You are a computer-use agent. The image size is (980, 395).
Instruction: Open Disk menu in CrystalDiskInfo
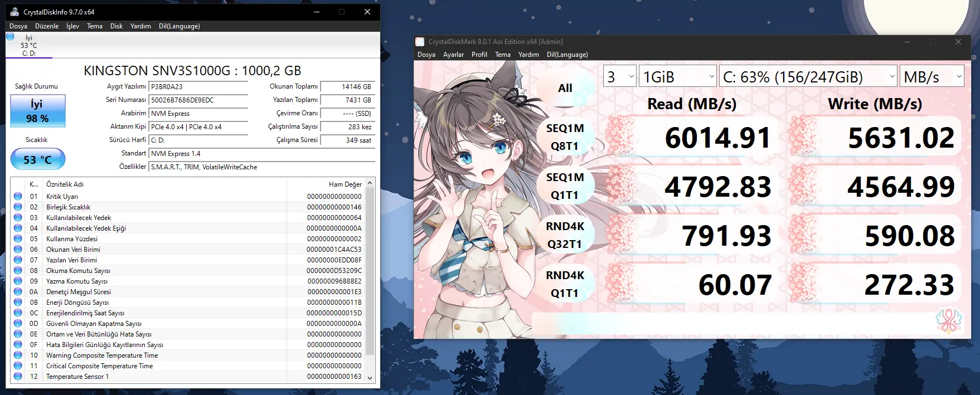[117, 26]
